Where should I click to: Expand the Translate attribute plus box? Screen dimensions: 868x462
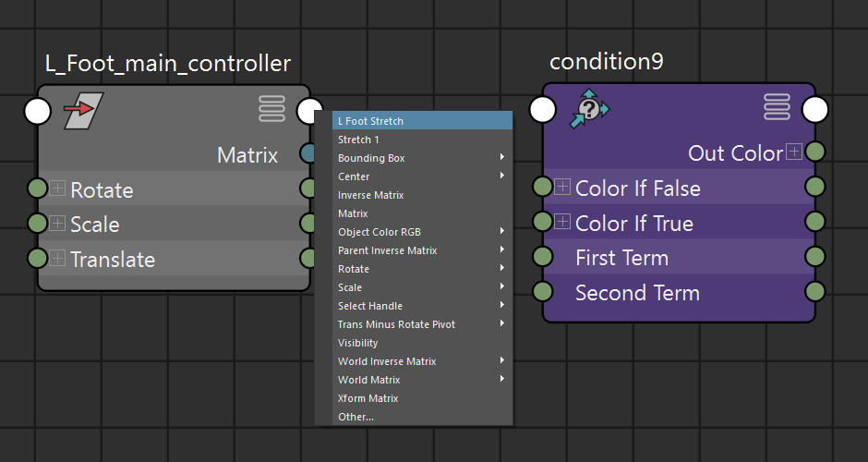coord(57,258)
